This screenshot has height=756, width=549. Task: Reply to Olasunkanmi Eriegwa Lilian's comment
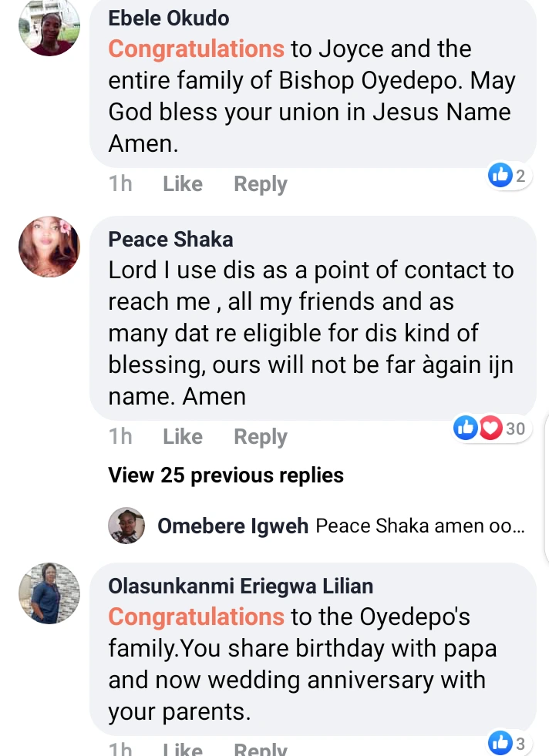point(261,749)
